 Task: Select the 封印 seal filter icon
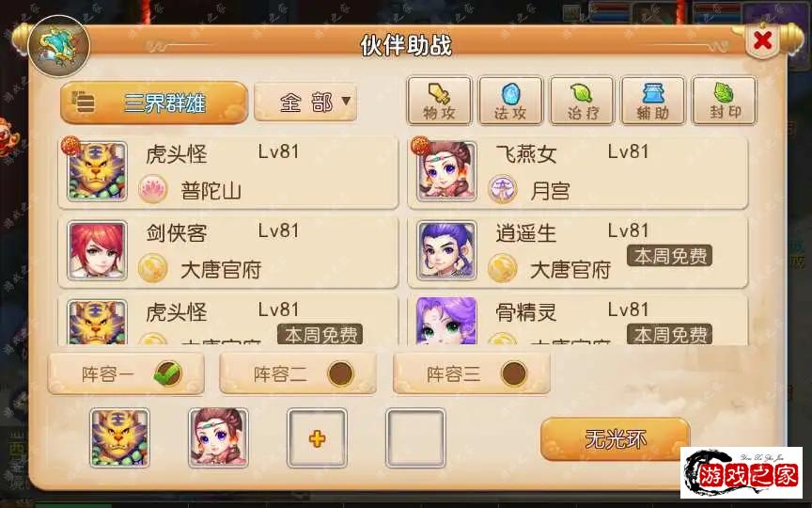coord(724,101)
